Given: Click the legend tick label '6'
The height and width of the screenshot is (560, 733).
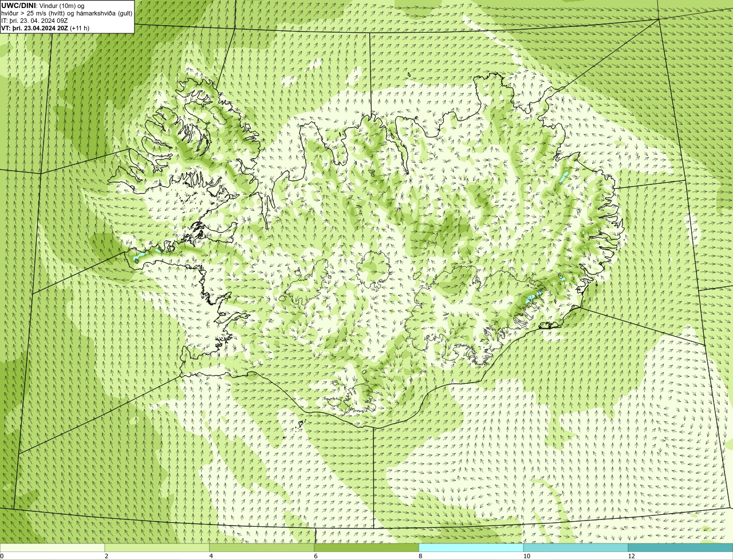Looking at the screenshot, I should point(316,556).
